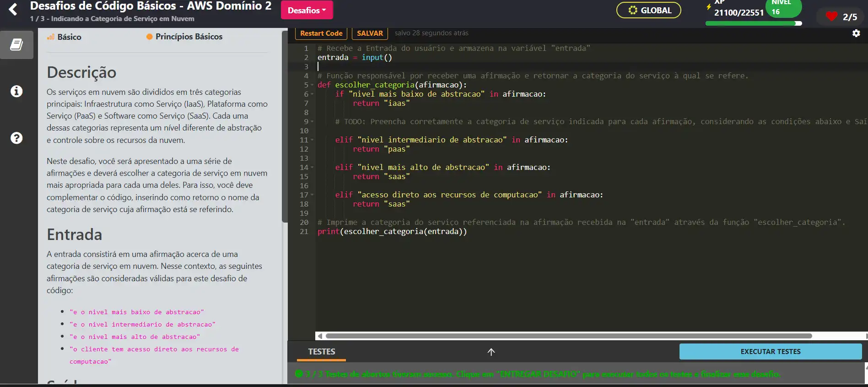
Task: Click the red heart lives icon
Action: click(x=831, y=17)
